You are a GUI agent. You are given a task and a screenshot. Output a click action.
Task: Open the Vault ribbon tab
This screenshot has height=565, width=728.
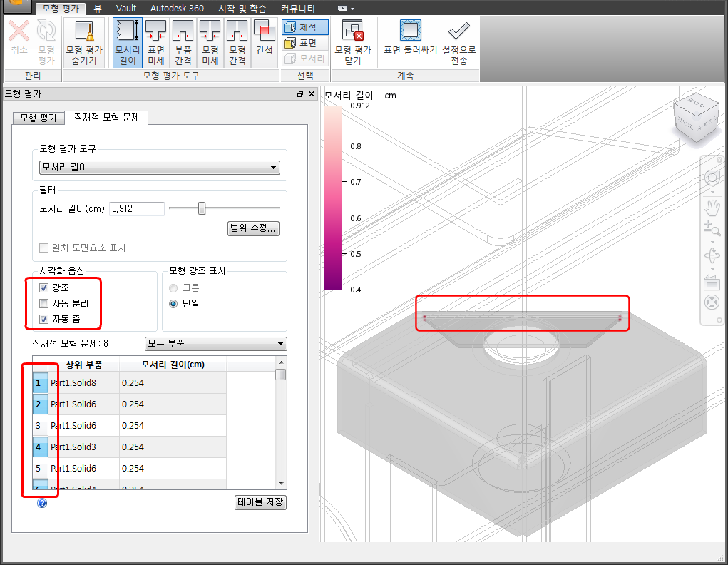[125, 9]
